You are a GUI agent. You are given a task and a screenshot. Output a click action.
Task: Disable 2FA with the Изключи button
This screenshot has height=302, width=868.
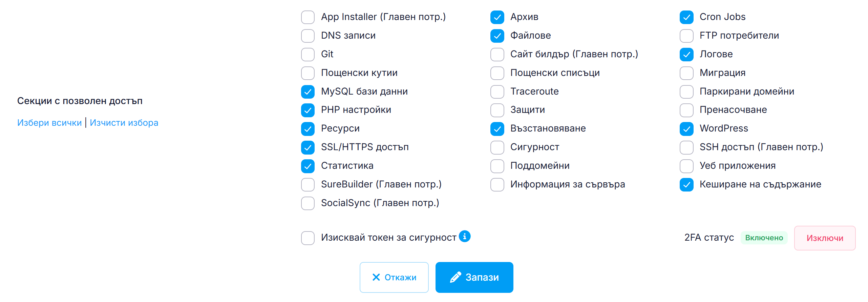pos(825,238)
